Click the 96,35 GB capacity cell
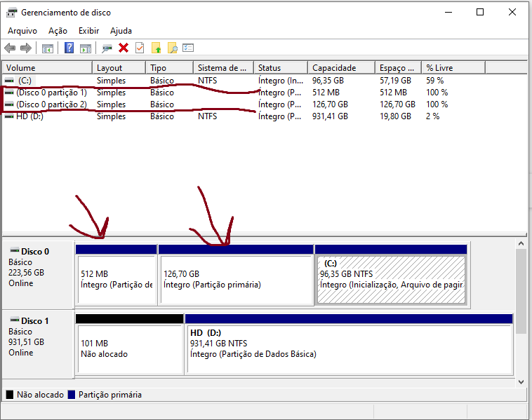Image resolution: width=532 pixels, height=420 pixels. tap(328, 81)
